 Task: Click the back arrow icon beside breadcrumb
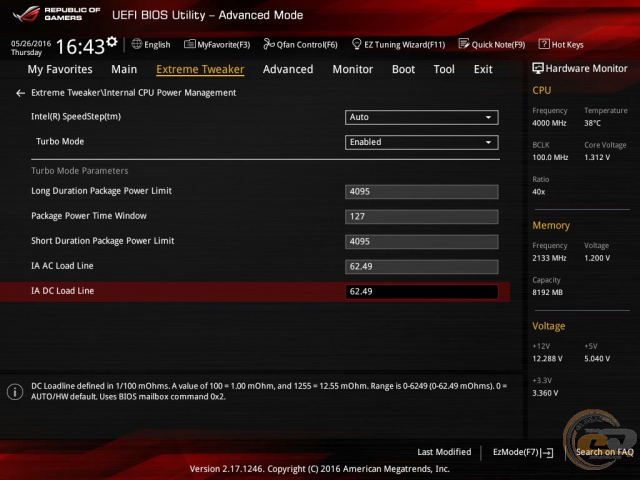pos(20,93)
